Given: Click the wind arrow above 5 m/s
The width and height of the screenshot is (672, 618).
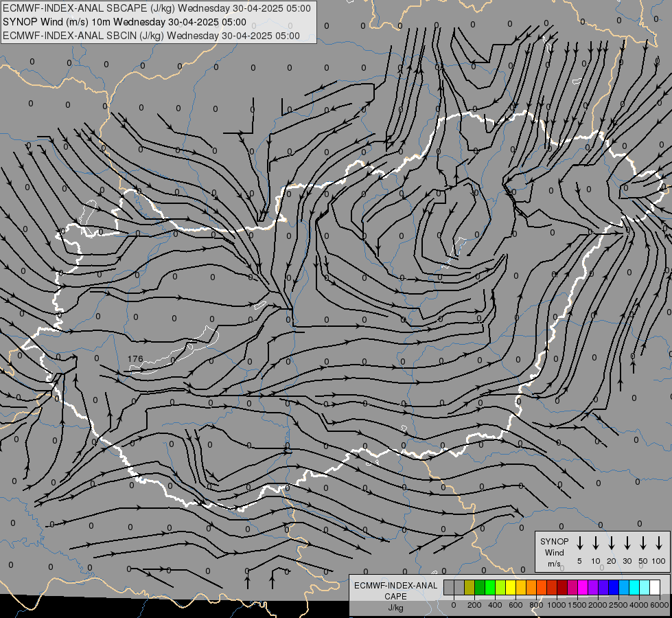Looking at the screenshot, I should click(x=579, y=543).
